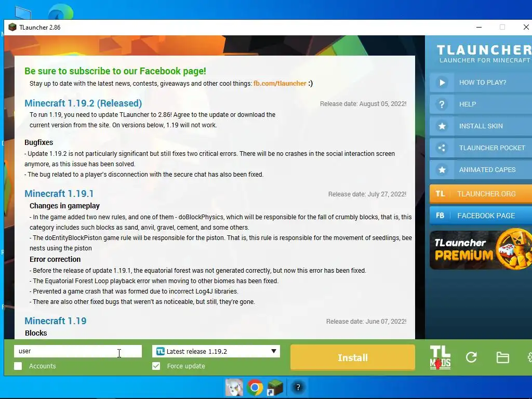Viewport: 532px width, 399px height.
Task: Click the question mark taskbar icon
Action: coord(298,387)
